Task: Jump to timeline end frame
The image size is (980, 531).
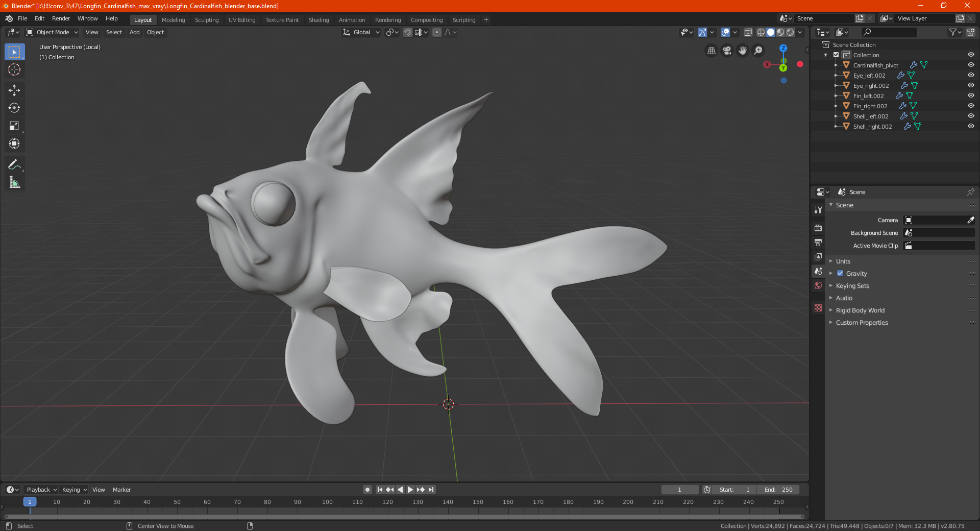Action: (431, 490)
